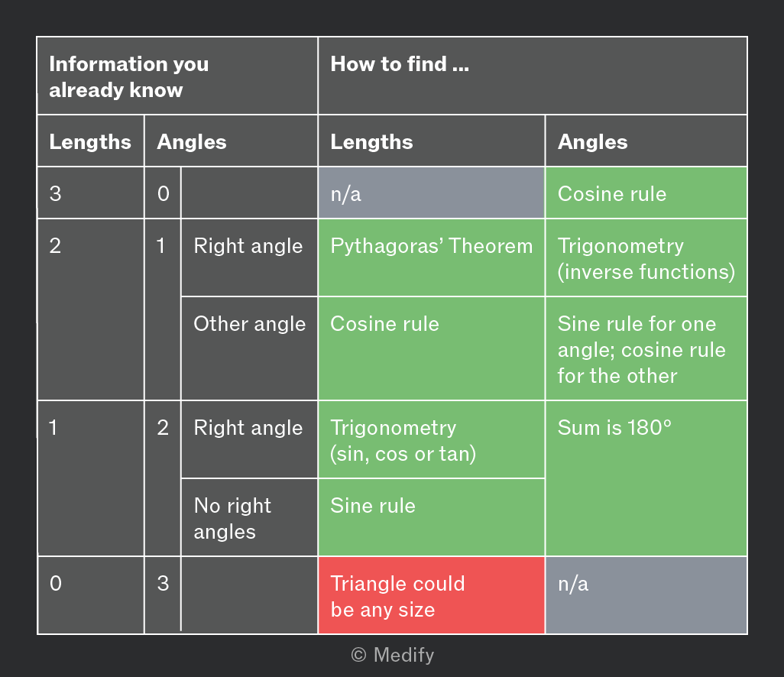Click the 'Information you already know' header

(177, 76)
